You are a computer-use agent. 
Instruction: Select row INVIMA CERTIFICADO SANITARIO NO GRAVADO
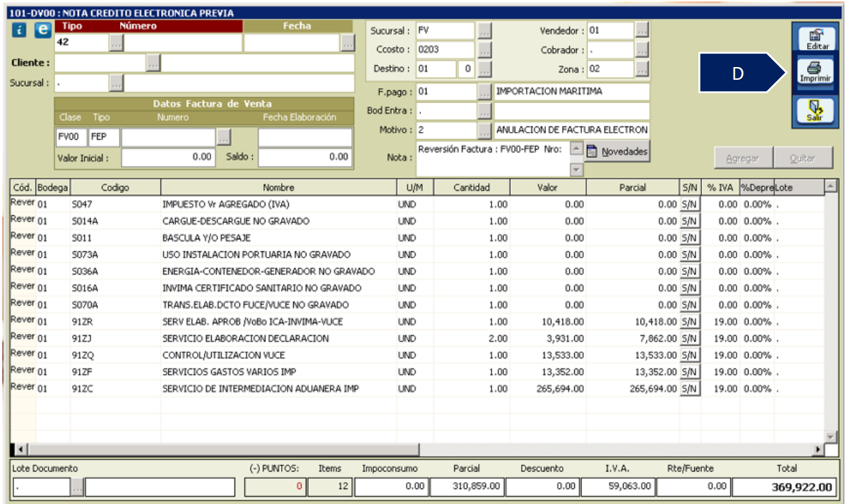pyautogui.click(x=417, y=288)
